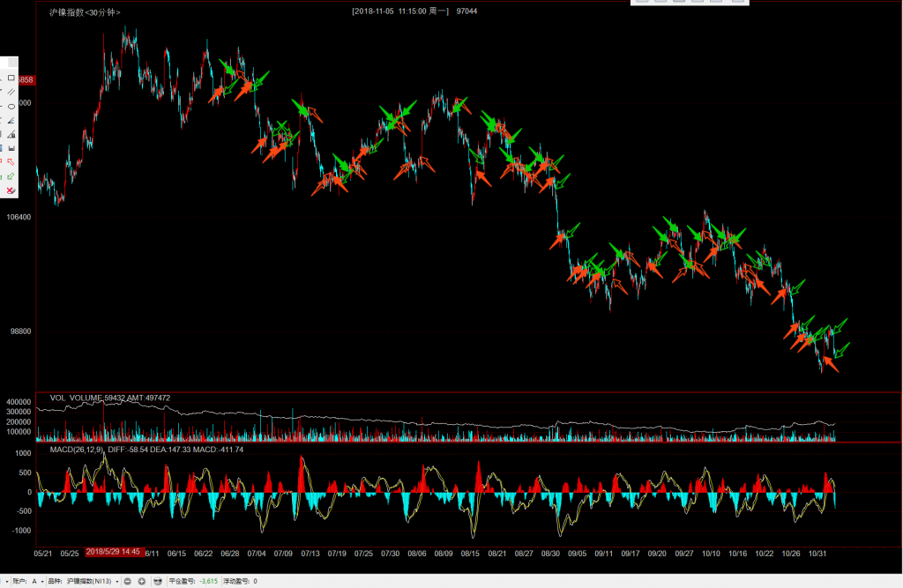Select the rectangle drawing tool
This screenshot has width=903, height=588.
[11, 78]
